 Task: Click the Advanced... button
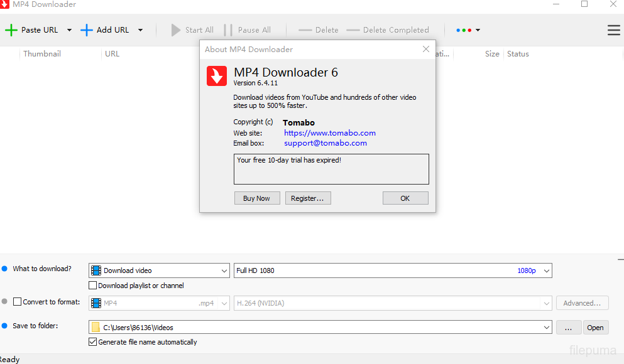click(x=583, y=303)
